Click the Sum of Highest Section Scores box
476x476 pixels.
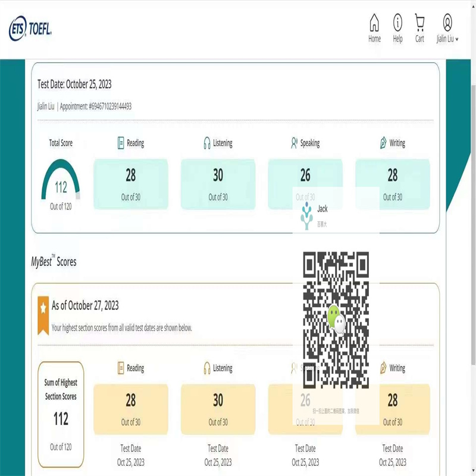click(x=61, y=414)
